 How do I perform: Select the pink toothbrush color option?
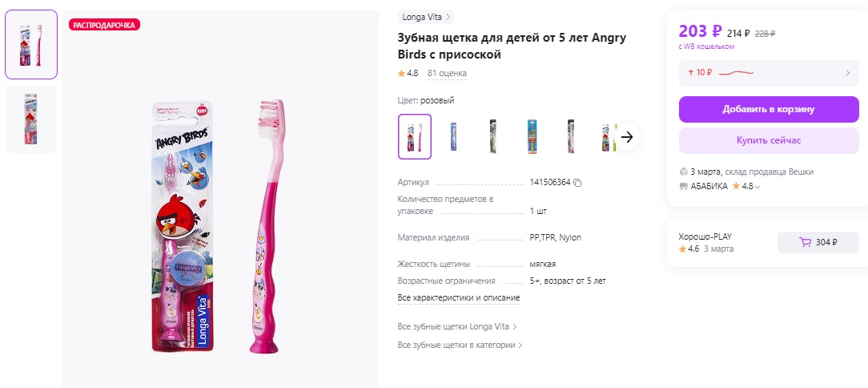point(415,136)
